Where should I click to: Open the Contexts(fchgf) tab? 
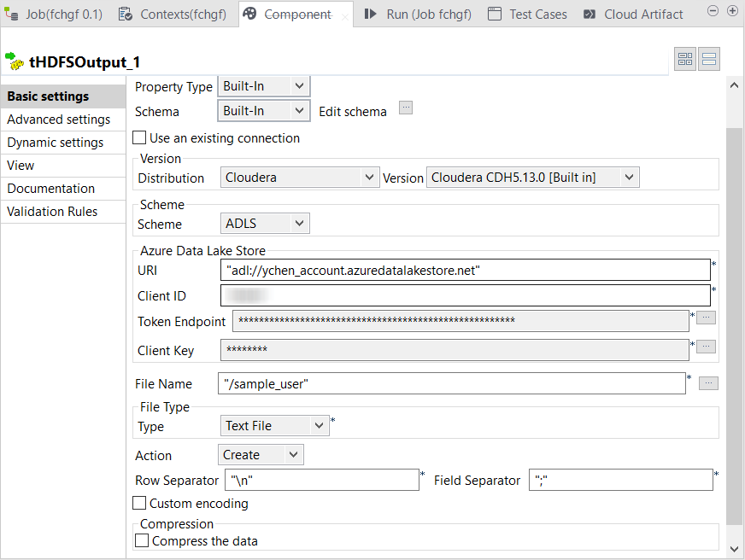[x=175, y=14]
